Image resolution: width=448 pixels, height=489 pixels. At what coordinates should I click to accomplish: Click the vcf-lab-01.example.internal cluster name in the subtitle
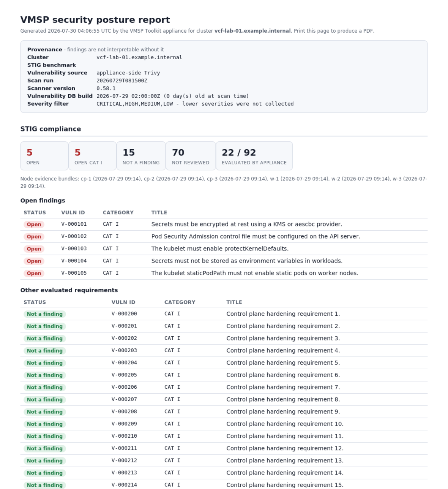252,31
